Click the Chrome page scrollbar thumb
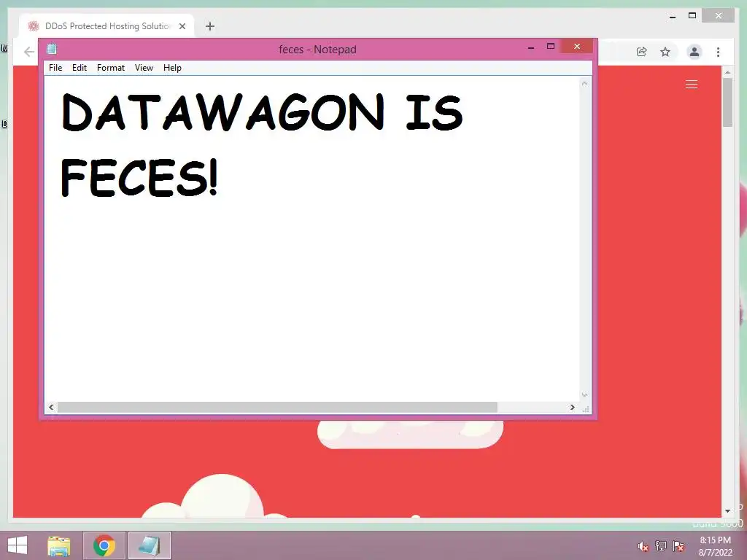This screenshot has width=747, height=560. coord(727,102)
